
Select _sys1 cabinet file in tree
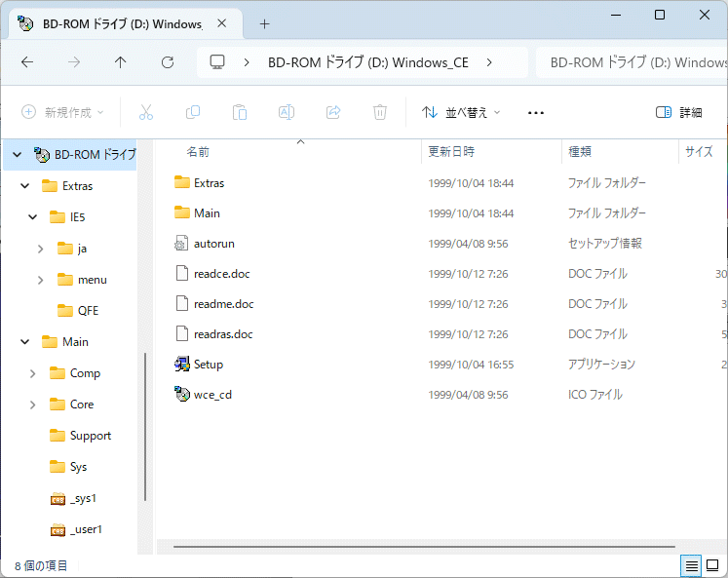pos(73,499)
